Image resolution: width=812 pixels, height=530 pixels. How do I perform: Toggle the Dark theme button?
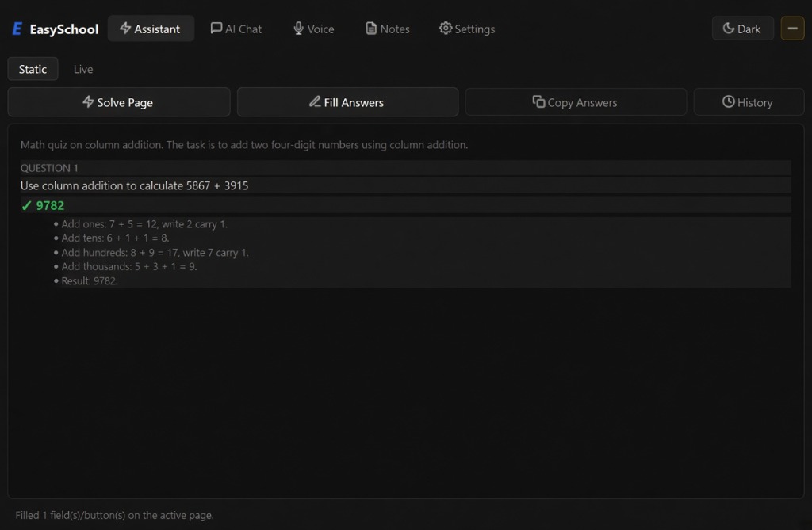click(x=742, y=29)
